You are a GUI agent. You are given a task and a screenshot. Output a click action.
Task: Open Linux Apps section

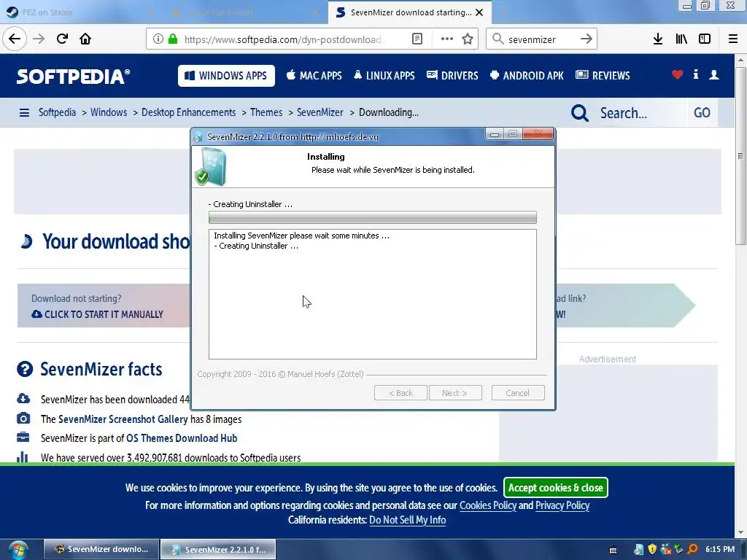pos(384,76)
